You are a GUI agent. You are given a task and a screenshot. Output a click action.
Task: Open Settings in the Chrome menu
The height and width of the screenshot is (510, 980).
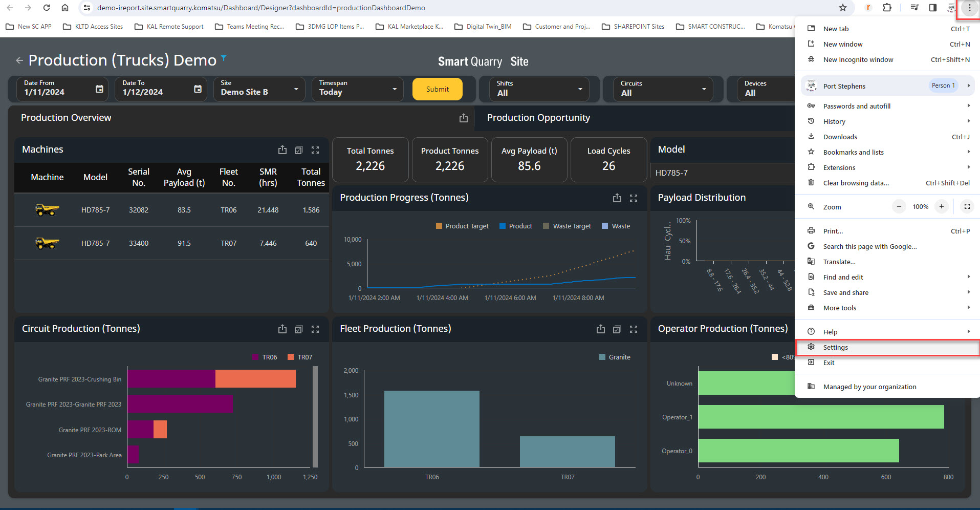(x=887, y=347)
